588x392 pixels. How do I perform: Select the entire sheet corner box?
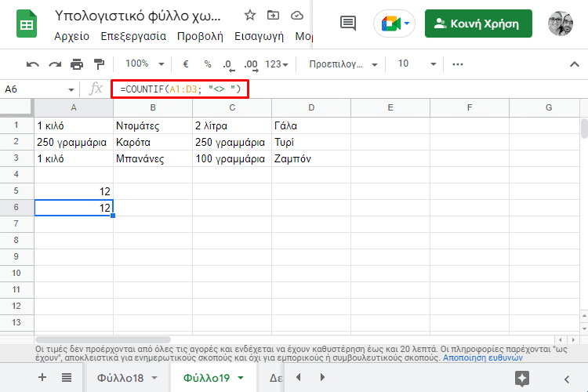click(17, 108)
